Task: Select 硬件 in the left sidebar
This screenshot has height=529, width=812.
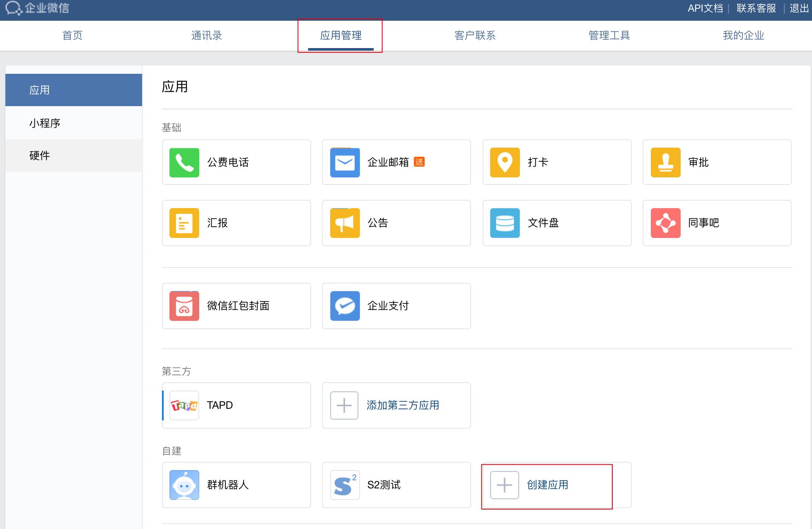Action: [x=40, y=155]
